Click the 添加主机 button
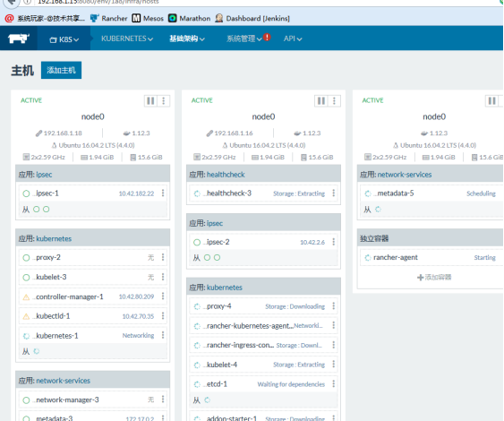Viewport: 504px width, 421px height. coord(61,70)
